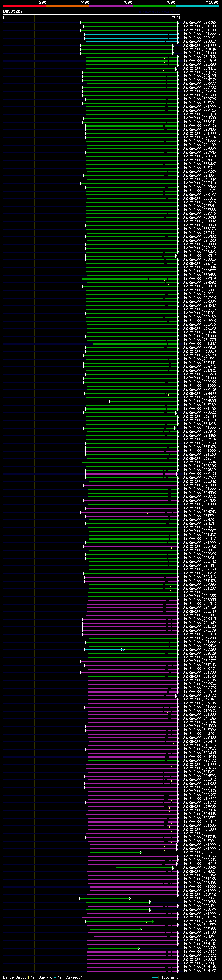Select hit label UniRef100_B4FC94
Image resolution: width=222 pixels, height=980 pixels.
pos(199,103)
